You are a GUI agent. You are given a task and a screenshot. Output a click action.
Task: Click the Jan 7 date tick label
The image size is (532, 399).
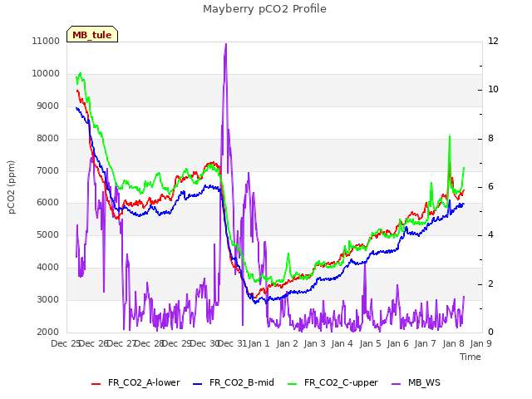click(425, 343)
